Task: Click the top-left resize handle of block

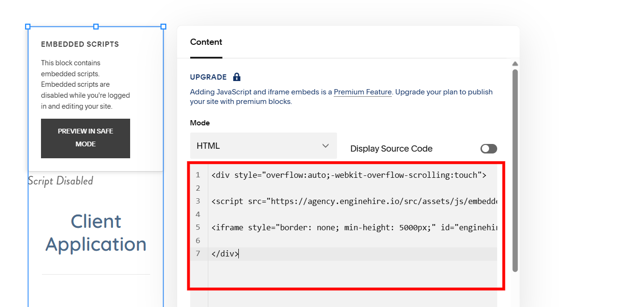Action: (28, 27)
